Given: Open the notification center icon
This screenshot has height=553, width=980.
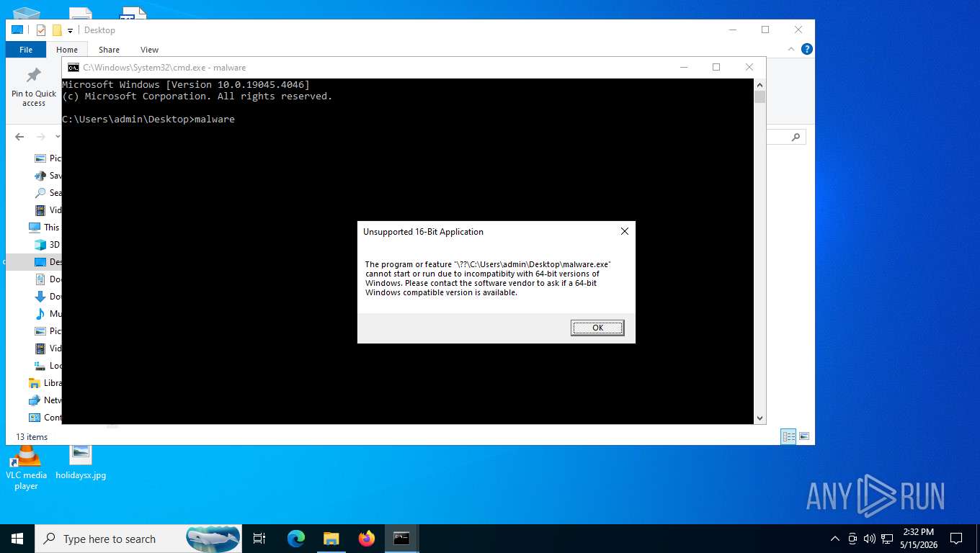Looking at the screenshot, I should coord(956,539).
